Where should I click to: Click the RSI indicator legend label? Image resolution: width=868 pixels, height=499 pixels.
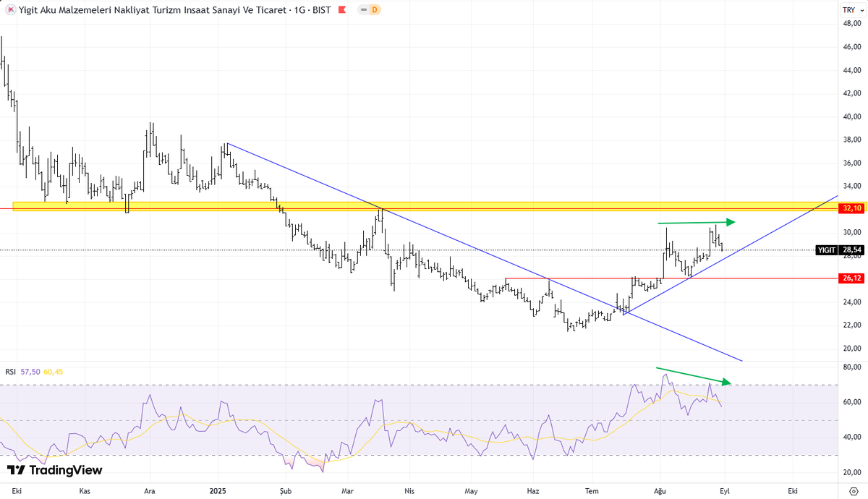[10, 372]
